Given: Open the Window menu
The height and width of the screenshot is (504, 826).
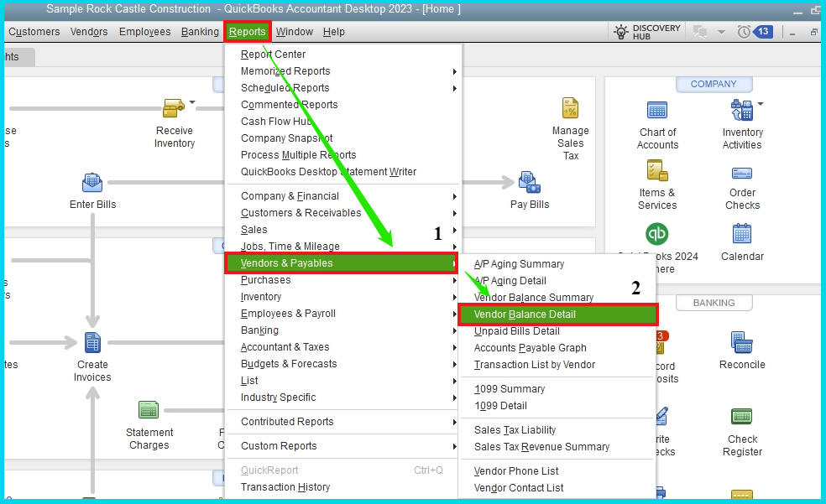Looking at the screenshot, I should coord(295,32).
